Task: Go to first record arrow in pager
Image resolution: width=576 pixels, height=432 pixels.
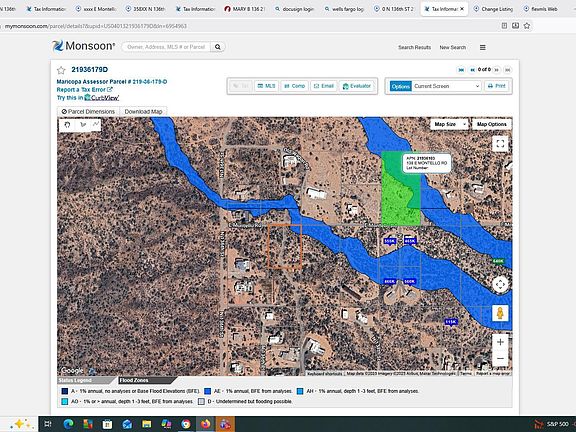Action: point(461,70)
